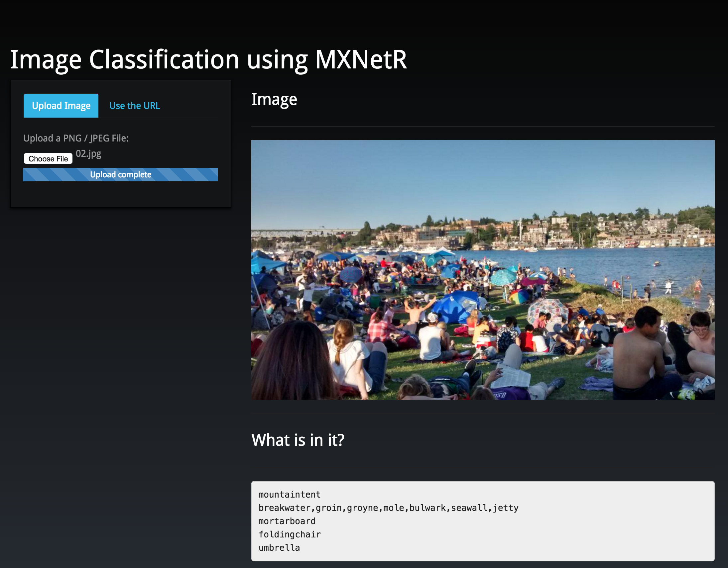The width and height of the screenshot is (728, 568).
Task: Select the umbrella prediction line
Action: click(279, 548)
